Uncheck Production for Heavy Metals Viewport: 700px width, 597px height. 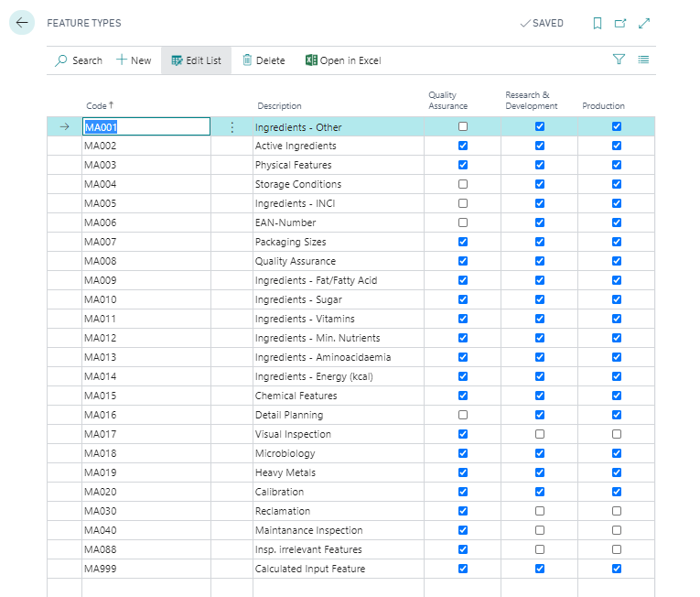[617, 472]
